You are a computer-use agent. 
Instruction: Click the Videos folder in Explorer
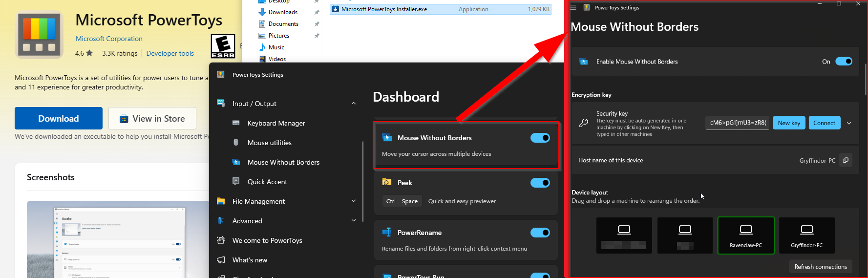[x=277, y=59]
